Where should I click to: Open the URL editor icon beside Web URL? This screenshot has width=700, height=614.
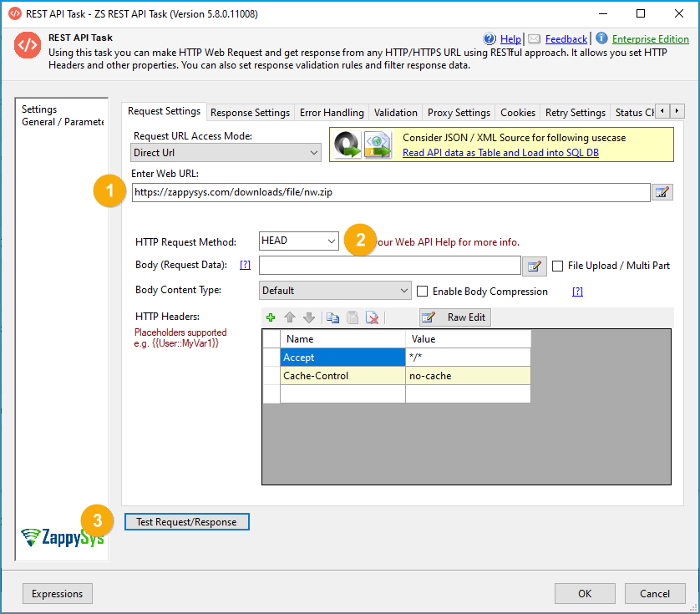(662, 193)
